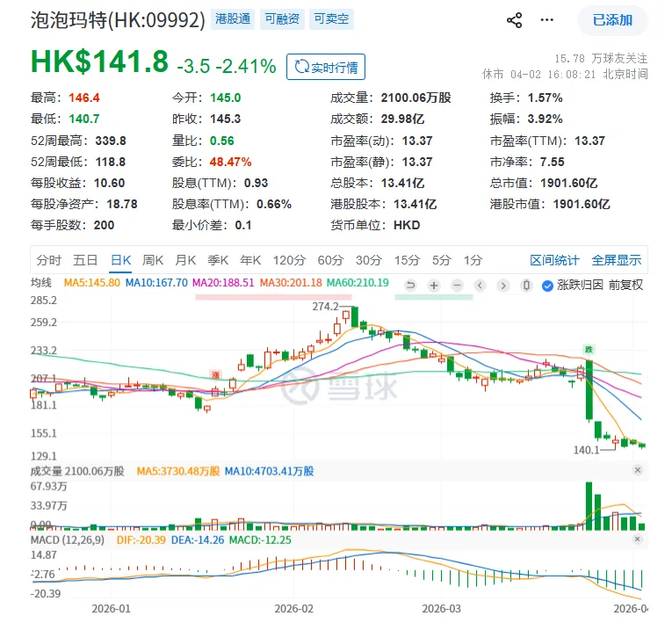The width and height of the screenshot is (672, 623).
Task: Open 区间统计 range statistics
Action: [x=554, y=260]
